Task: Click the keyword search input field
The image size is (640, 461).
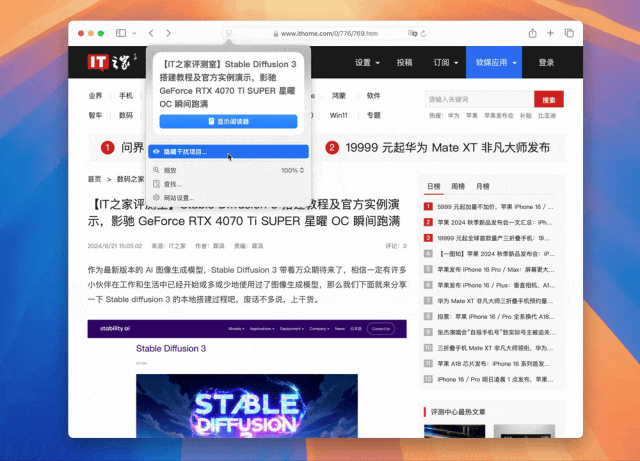Action: 479,99
